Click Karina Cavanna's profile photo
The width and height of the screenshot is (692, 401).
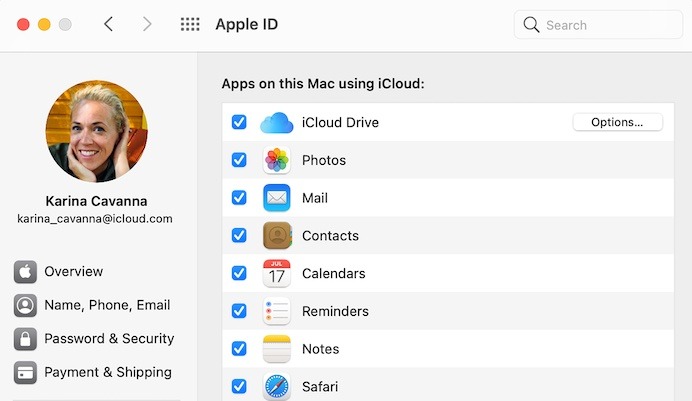97,131
